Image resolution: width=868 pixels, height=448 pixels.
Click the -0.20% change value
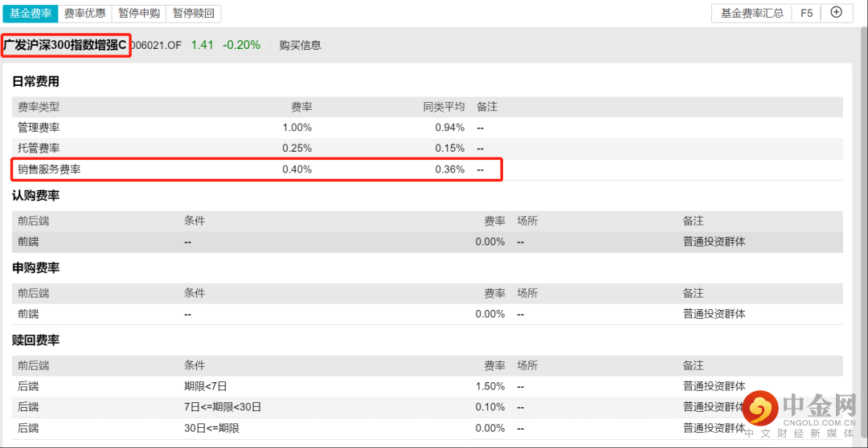[x=241, y=46]
